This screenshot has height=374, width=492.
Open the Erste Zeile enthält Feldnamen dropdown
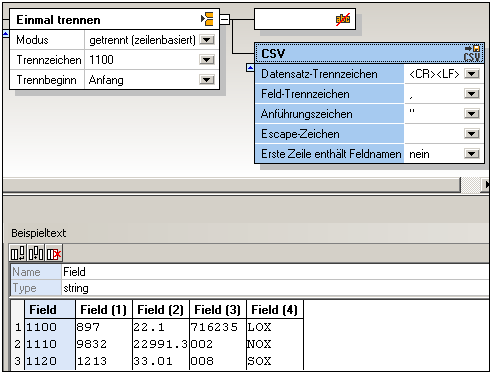472,154
